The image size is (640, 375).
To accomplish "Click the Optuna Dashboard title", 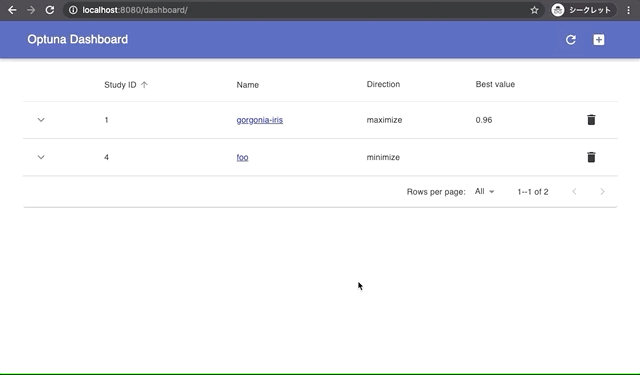I will 78,39.
